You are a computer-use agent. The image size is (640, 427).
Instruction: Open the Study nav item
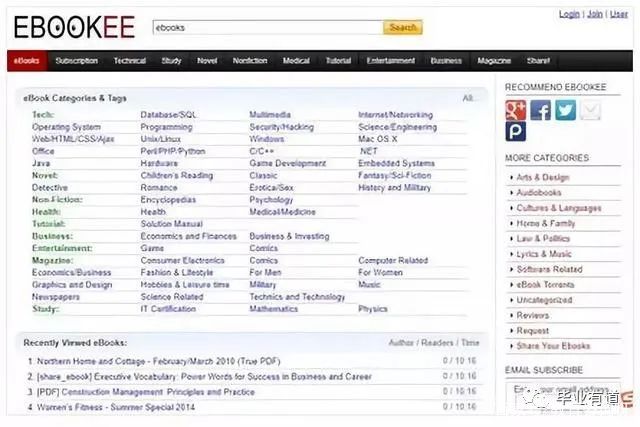[171, 61]
